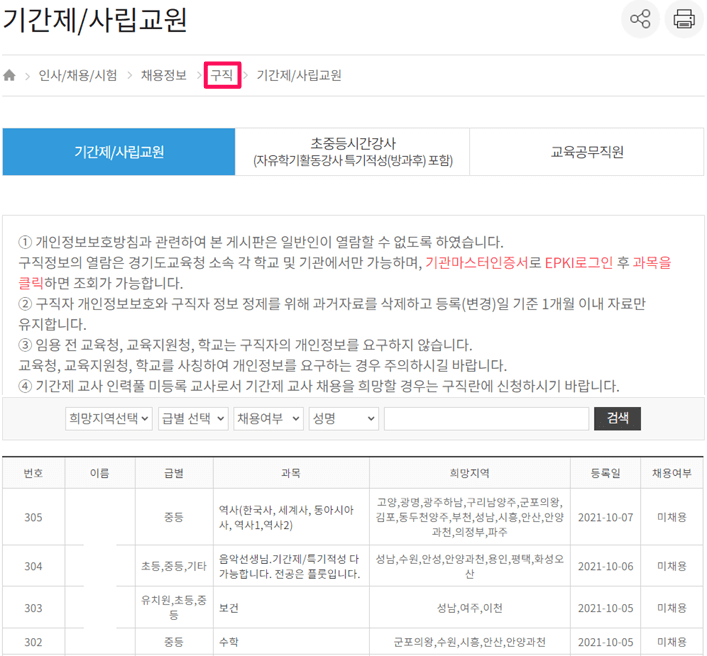707x656 pixels.
Task: Click the 2021-10-06 registration date
Action: click(606, 567)
